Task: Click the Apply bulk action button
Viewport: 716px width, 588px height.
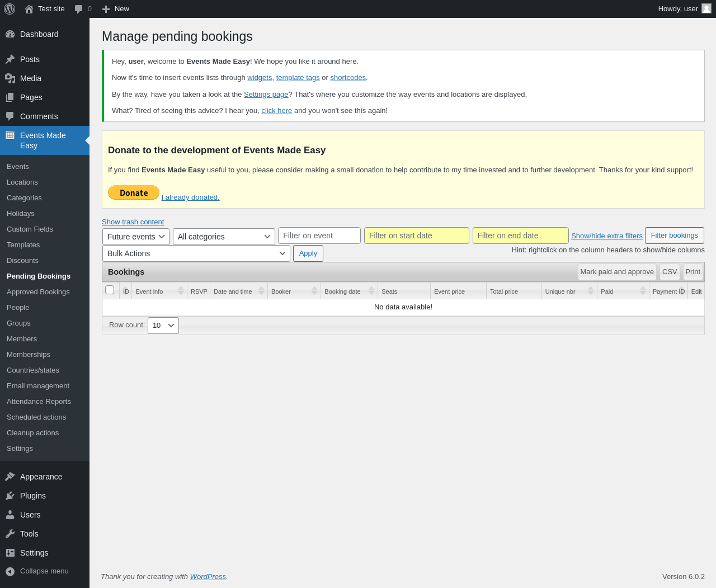Action: click(308, 253)
